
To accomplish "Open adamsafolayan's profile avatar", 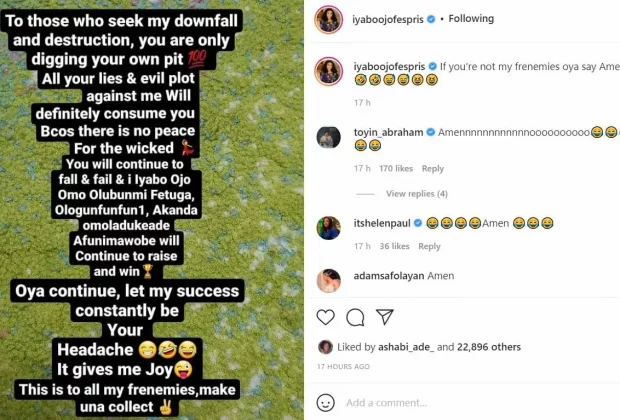I will click(329, 281).
